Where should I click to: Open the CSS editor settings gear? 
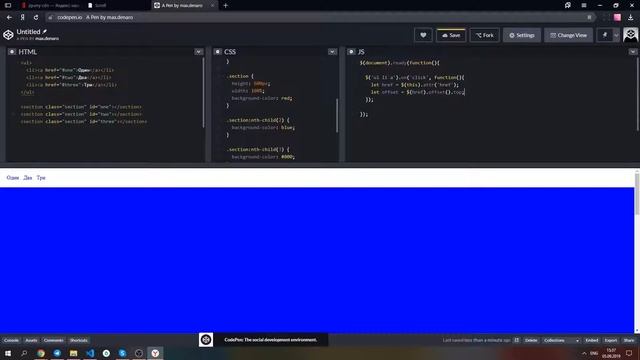(x=218, y=52)
